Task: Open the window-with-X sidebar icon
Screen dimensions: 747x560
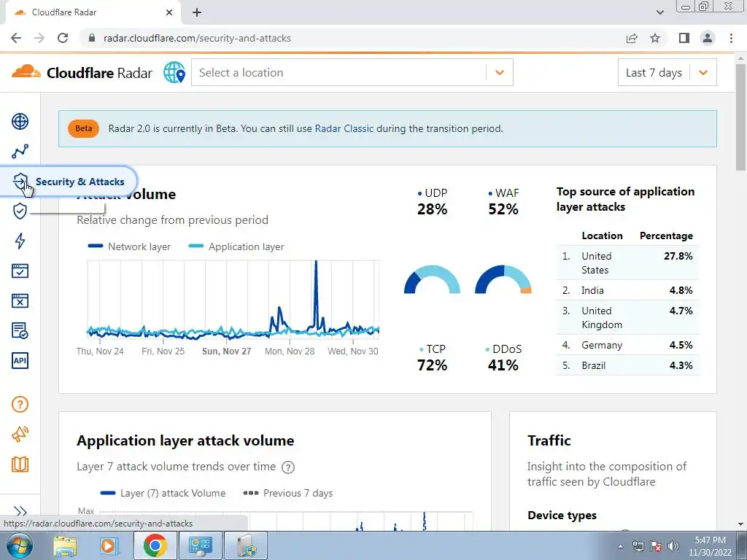Action: [x=20, y=301]
